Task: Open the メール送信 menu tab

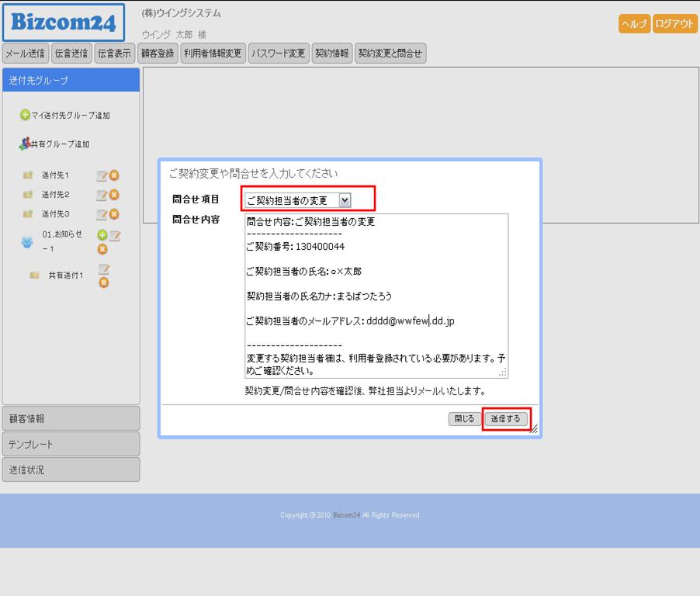Action: tap(25, 54)
